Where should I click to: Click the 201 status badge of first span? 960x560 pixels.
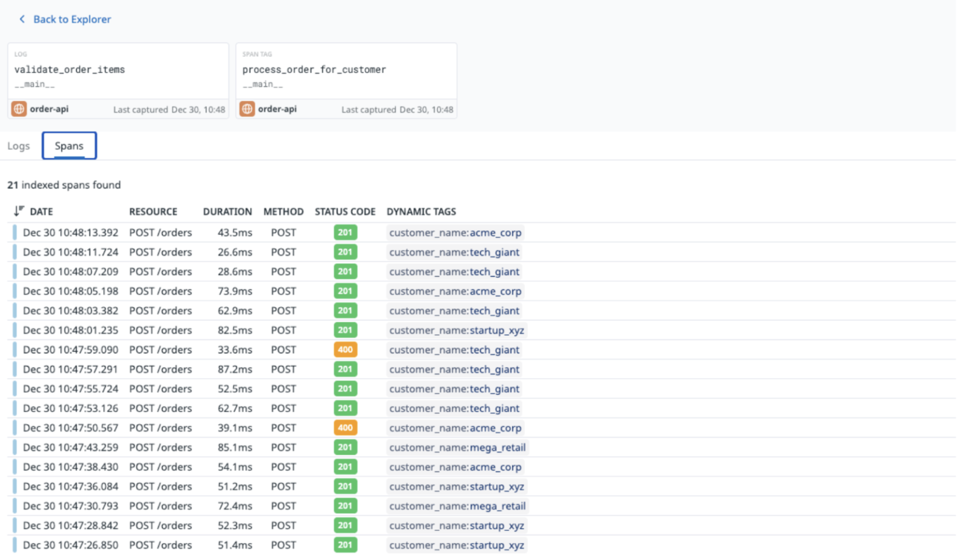click(345, 232)
